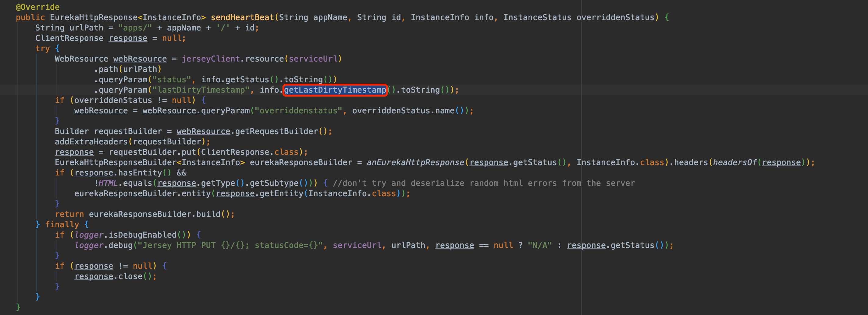868x315 pixels.
Task: Click the headers method call
Action: pyautogui.click(x=692, y=163)
